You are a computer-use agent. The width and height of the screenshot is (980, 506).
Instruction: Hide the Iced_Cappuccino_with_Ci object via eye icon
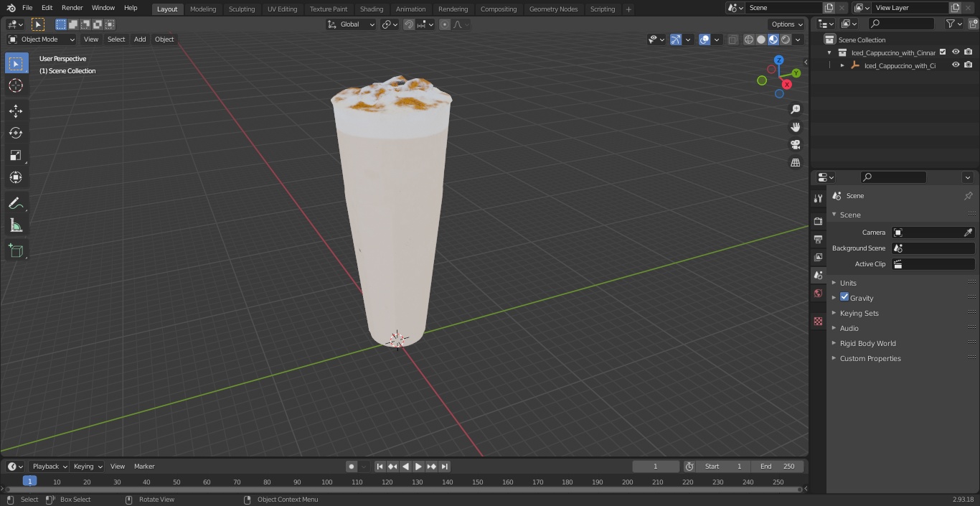tap(956, 65)
